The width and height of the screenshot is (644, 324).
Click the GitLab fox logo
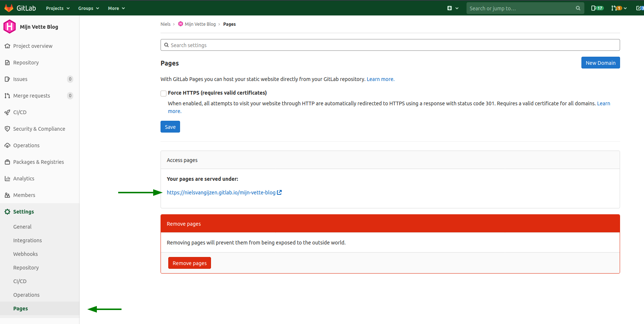pos(9,8)
